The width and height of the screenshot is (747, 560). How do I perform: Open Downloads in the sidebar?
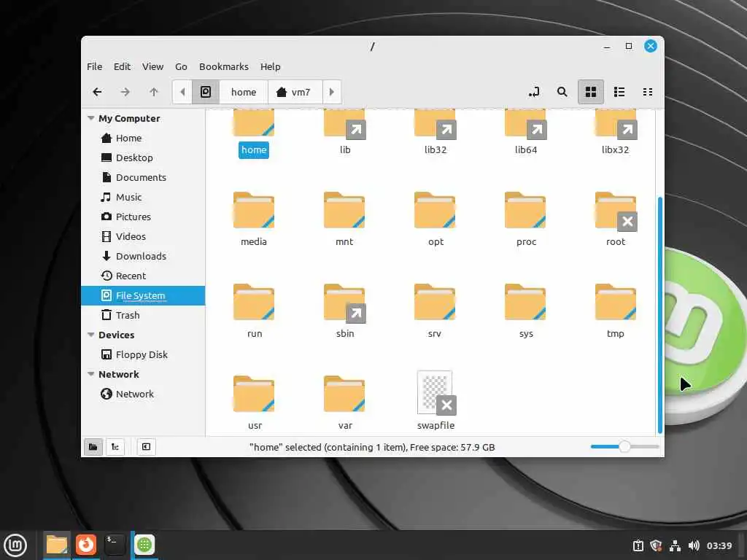click(x=143, y=256)
